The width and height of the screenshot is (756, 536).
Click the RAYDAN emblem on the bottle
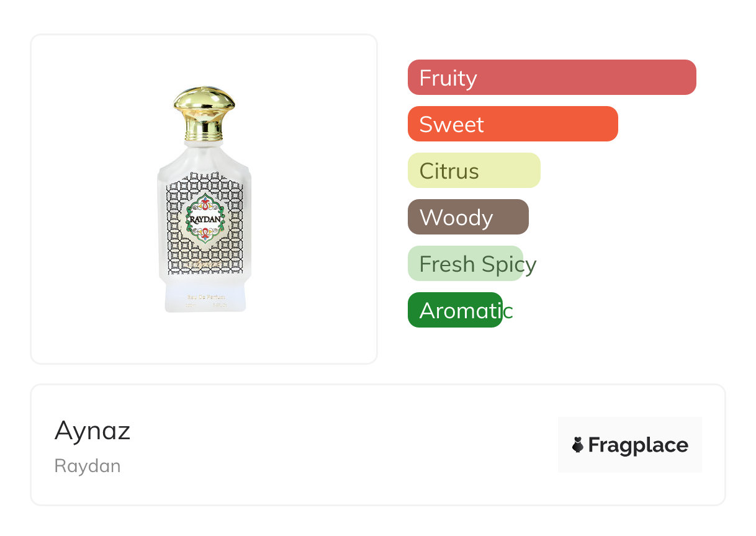[205, 218]
